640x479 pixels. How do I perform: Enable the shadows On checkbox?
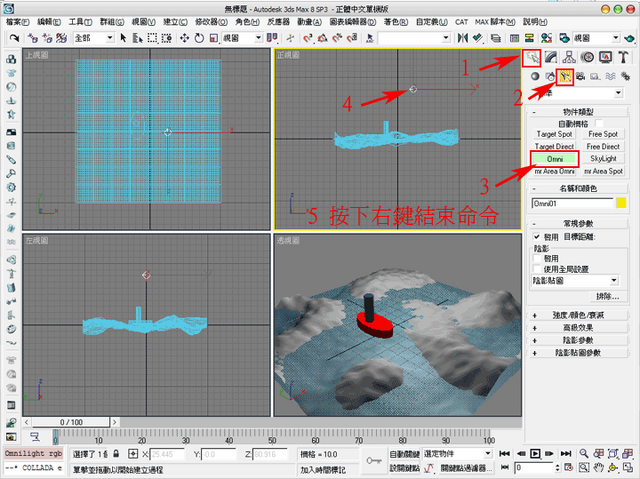[537, 258]
